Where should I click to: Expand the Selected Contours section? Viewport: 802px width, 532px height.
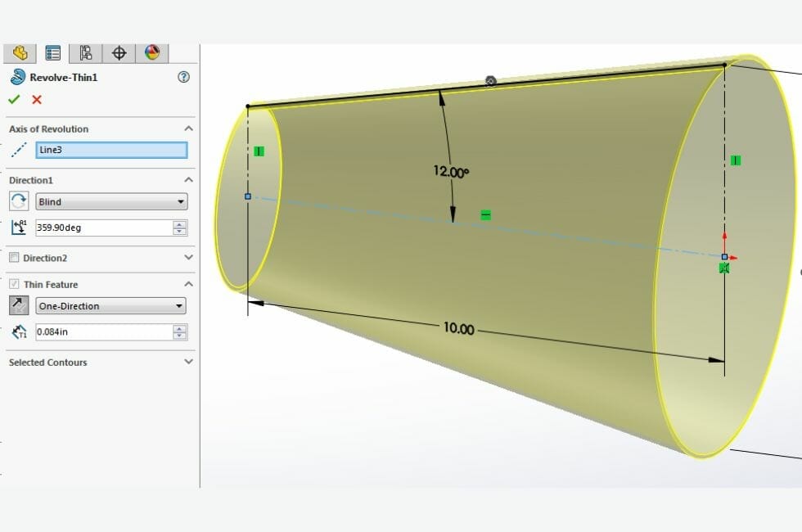[188, 362]
